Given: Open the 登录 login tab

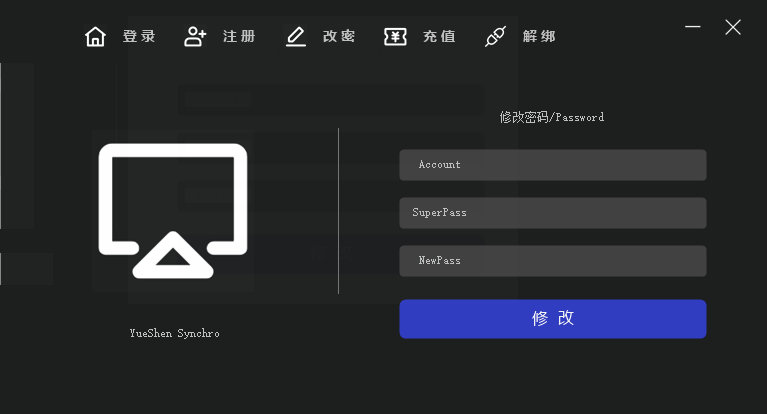Looking at the screenshot, I should coord(139,36).
